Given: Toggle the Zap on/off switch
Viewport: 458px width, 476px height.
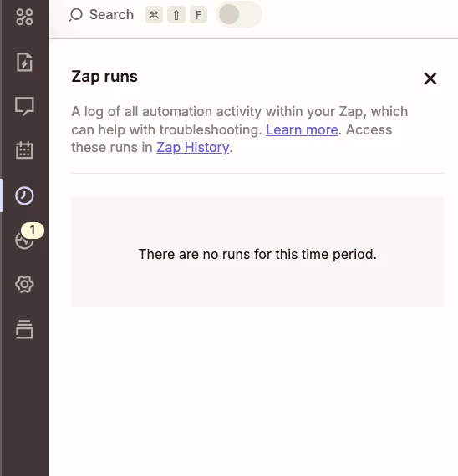Looking at the screenshot, I should [x=239, y=14].
